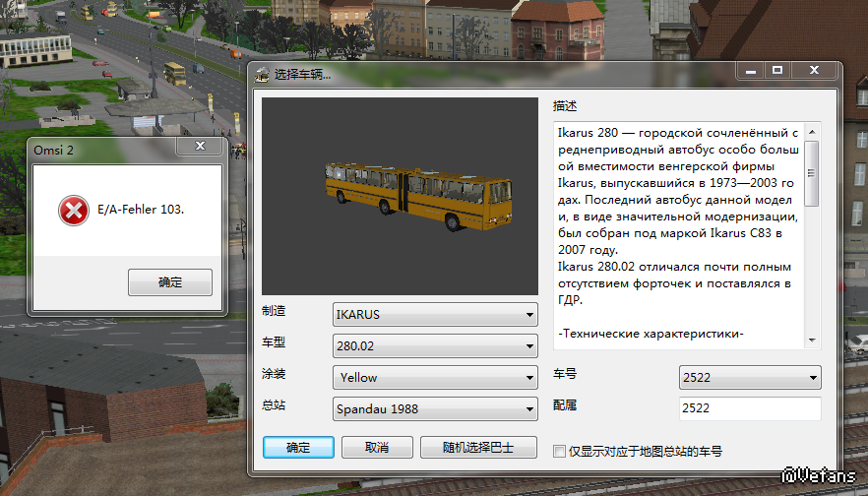Image resolution: width=868 pixels, height=496 pixels.
Task: Close the vehicle selection dialog
Action: [814, 70]
